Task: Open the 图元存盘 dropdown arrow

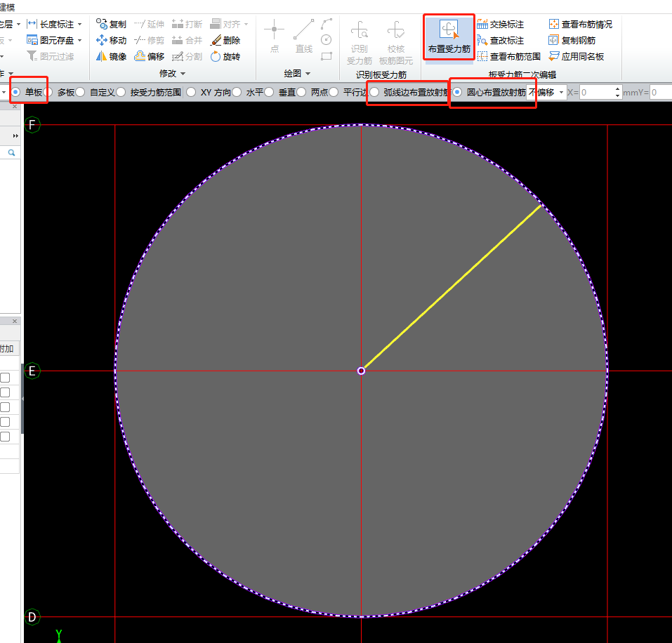Action: (80, 41)
